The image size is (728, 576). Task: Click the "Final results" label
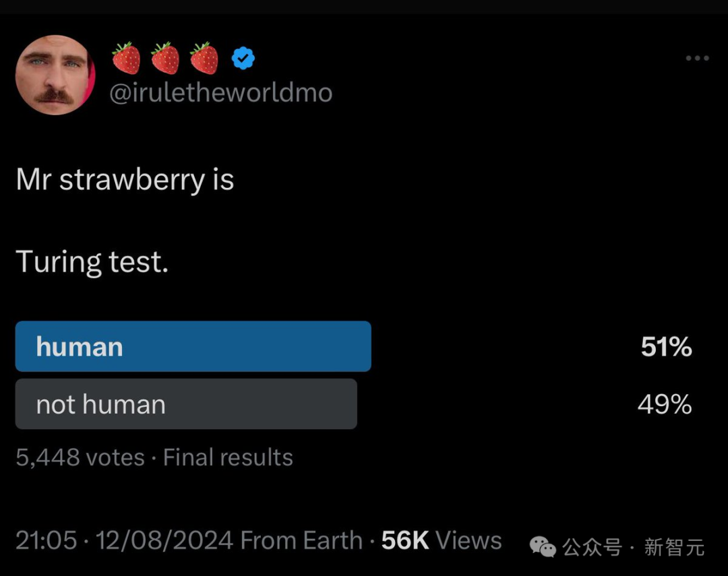pyautogui.click(x=228, y=457)
